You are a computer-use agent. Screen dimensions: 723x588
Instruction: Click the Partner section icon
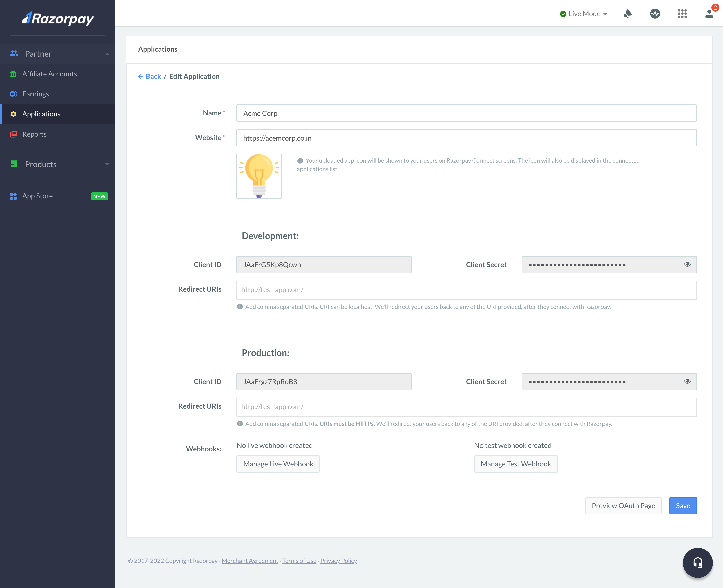[14, 53]
